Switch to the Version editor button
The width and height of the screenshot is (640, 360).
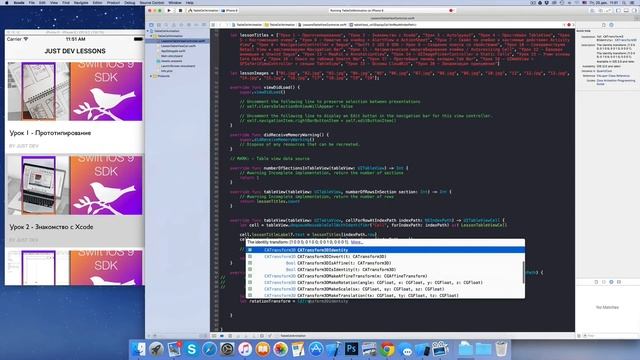[x=608, y=11]
